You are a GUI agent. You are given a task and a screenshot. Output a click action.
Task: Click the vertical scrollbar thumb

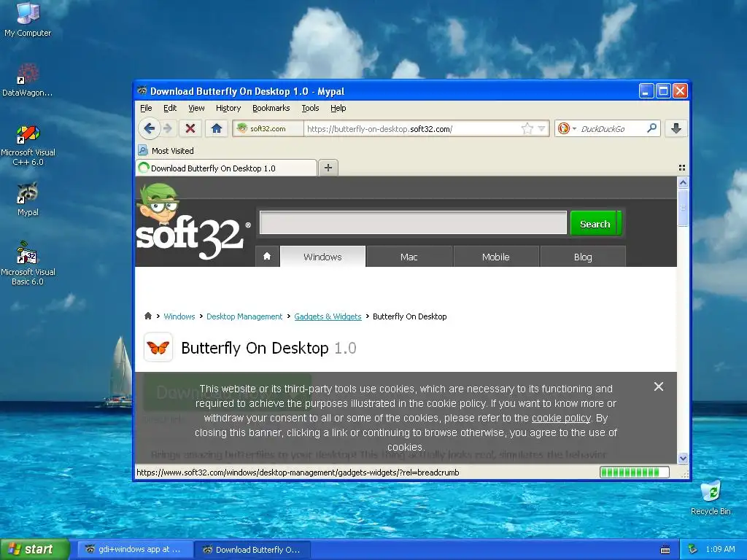(x=683, y=208)
